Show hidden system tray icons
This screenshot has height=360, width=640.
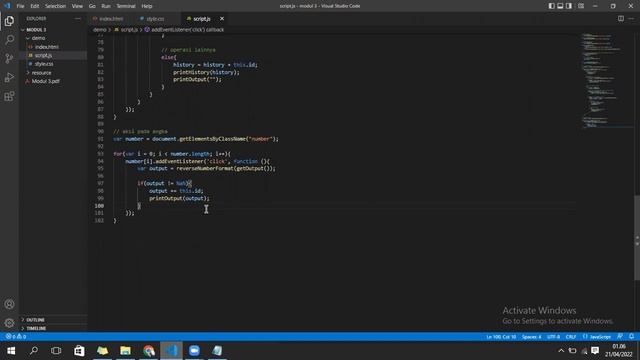(561, 351)
